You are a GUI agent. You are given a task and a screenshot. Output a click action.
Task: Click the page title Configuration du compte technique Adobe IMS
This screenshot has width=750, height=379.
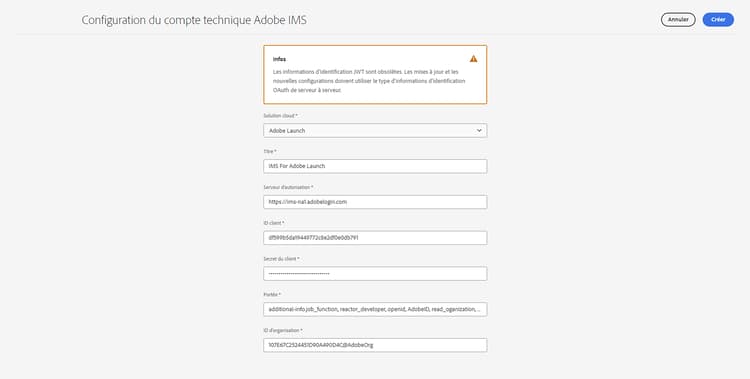(x=194, y=20)
